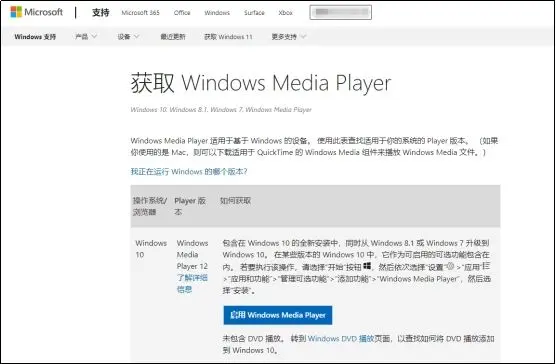Open the 最近更新 menu item
556x364 pixels.
click(x=173, y=37)
